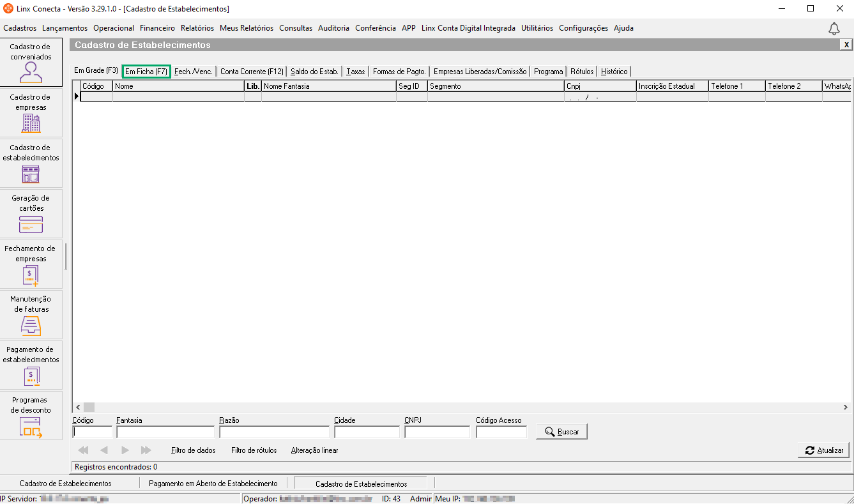Click the CNPJ search input field
This screenshot has height=504, width=854.
pyautogui.click(x=438, y=432)
